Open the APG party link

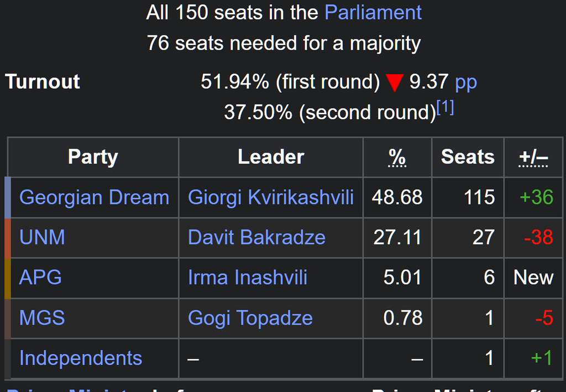[x=40, y=278]
